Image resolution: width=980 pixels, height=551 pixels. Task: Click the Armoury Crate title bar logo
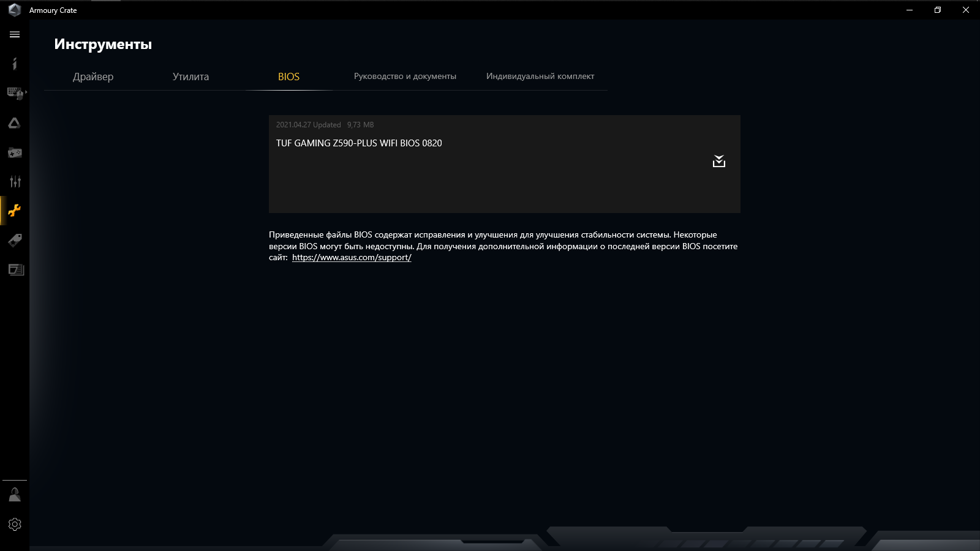pos(13,10)
